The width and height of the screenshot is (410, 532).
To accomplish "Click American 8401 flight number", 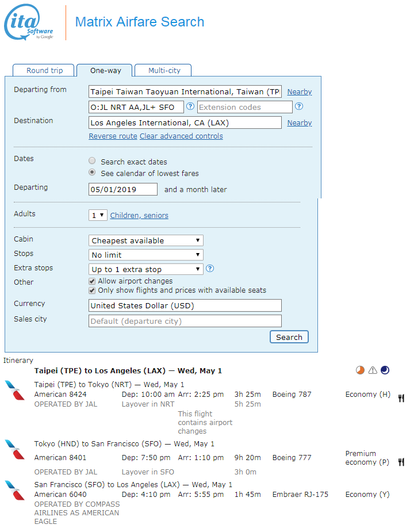I will (x=60, y=458).
